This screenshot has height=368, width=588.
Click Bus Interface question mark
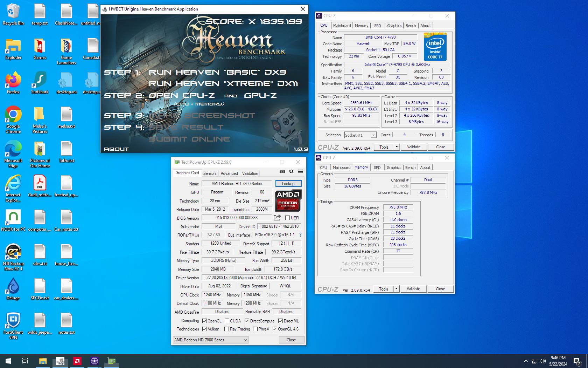(300, 235)
